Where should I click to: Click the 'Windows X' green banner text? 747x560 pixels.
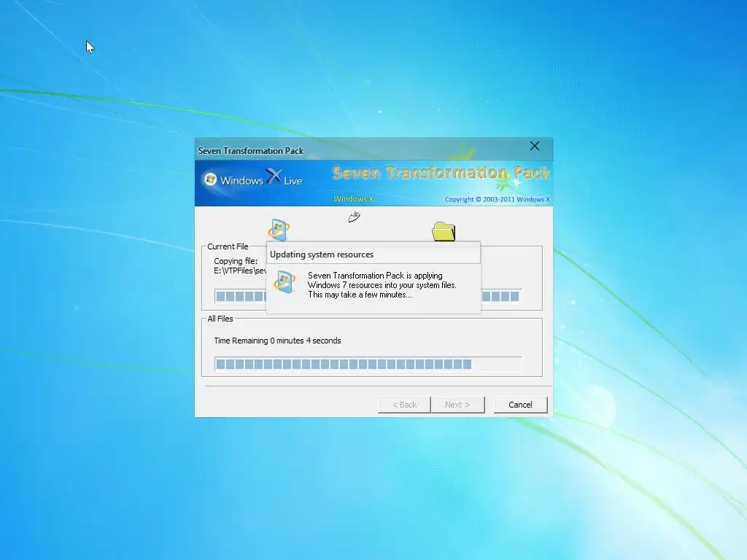coord(354,198)
